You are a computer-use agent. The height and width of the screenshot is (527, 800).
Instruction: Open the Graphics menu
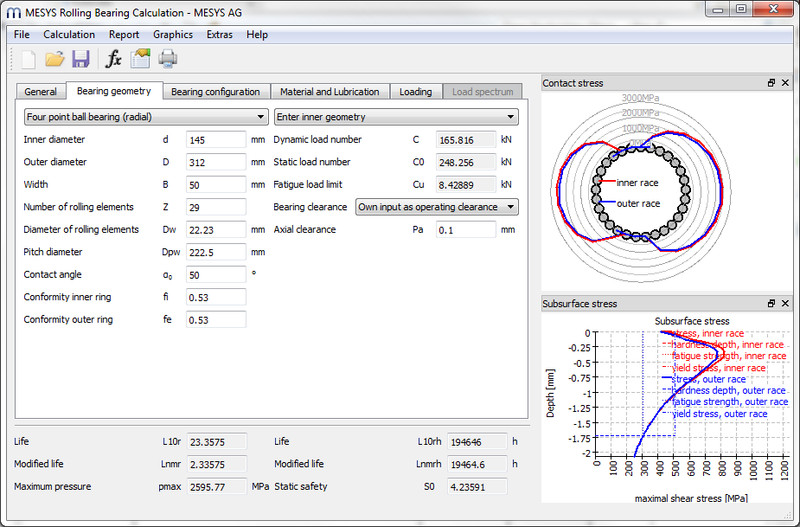point(172,34)
